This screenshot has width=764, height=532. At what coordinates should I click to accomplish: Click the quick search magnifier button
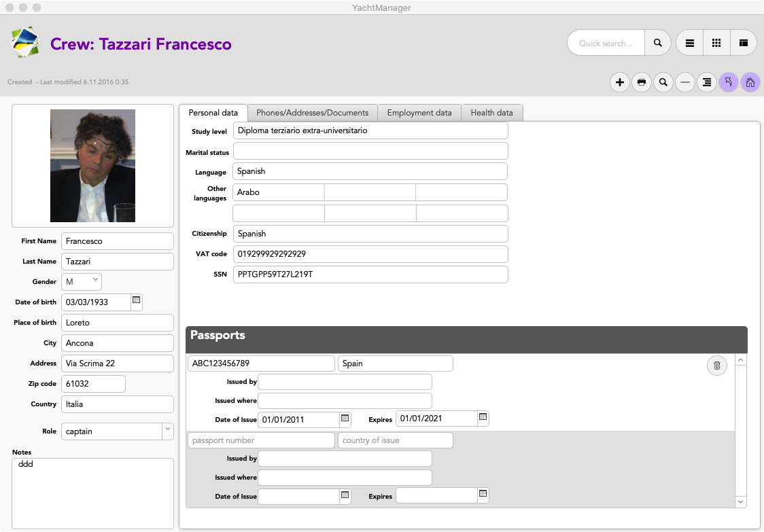[x=658, y=43]
